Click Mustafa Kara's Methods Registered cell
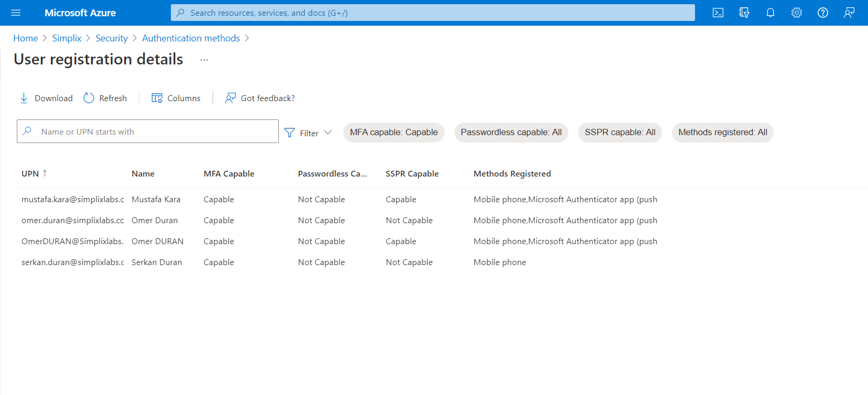Image resolution: width=868 pixels, height=395 pixels. click(x=566, y=200)
